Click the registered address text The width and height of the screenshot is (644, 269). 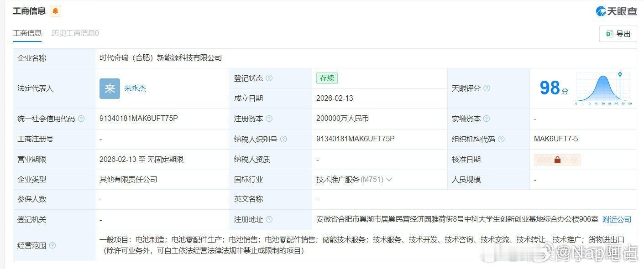click(x=457, y=219)
